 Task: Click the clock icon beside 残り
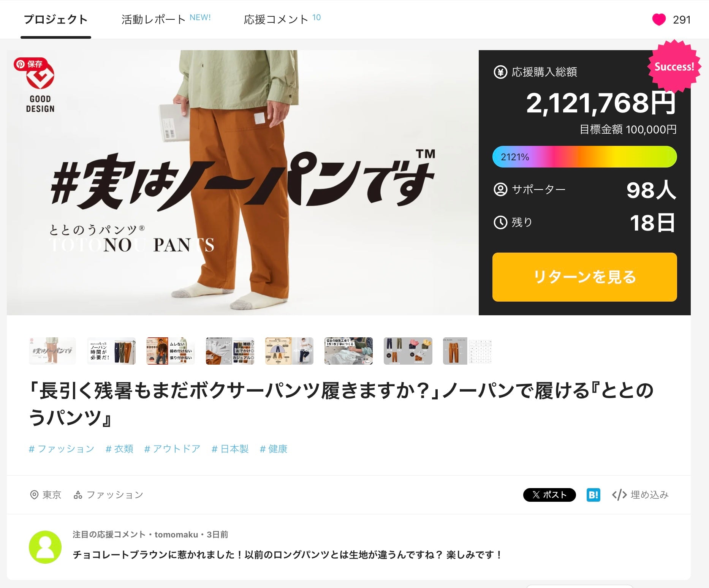[500, 222]
